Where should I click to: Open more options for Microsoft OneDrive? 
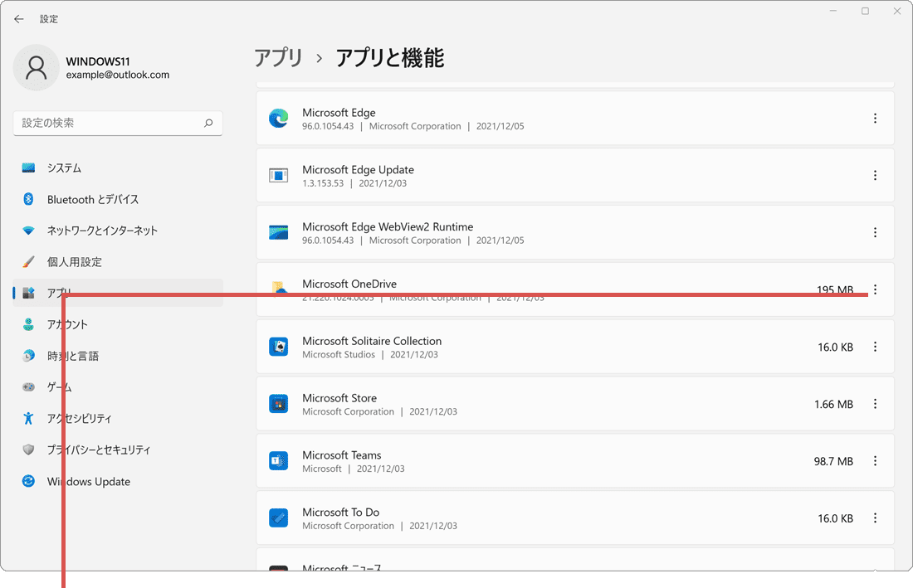[875, 289]
